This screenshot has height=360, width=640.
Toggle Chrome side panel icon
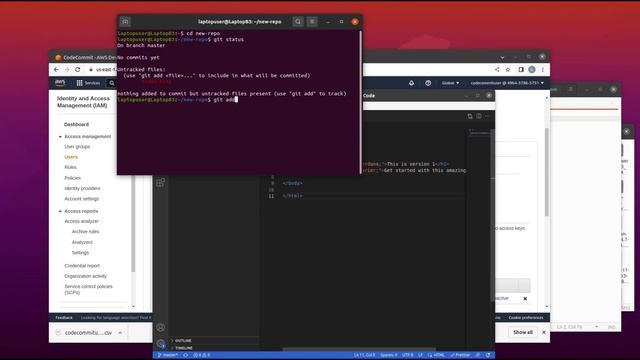tap(521, 70)
